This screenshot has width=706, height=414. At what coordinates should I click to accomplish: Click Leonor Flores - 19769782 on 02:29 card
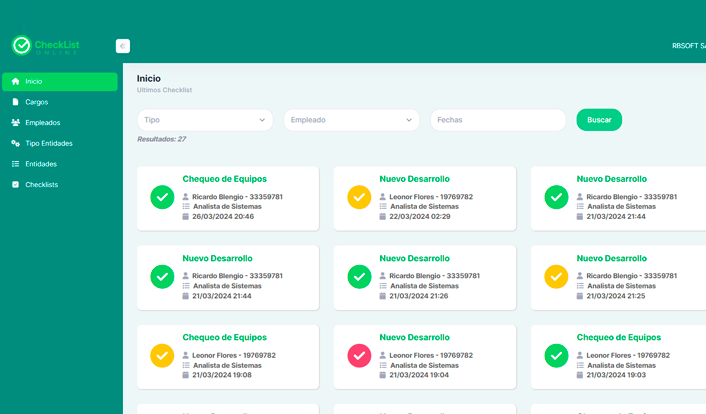(431, 197)
